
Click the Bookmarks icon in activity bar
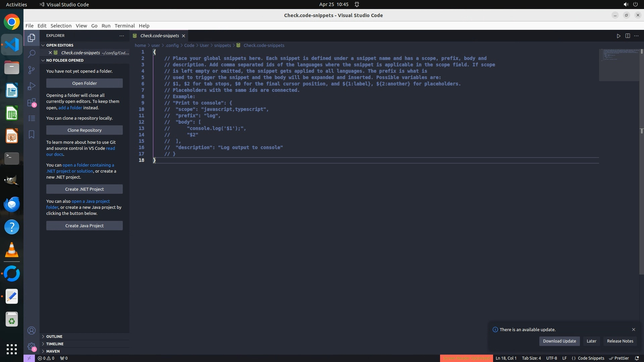point(32,134)
